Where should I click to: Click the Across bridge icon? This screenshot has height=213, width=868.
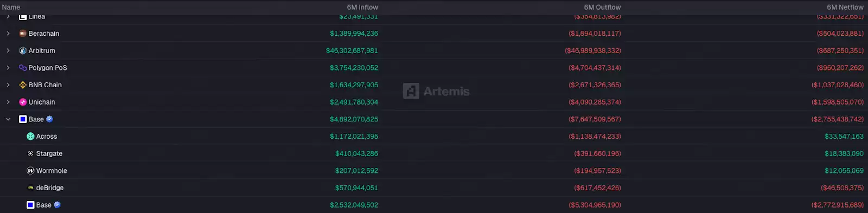pos(30,137)
